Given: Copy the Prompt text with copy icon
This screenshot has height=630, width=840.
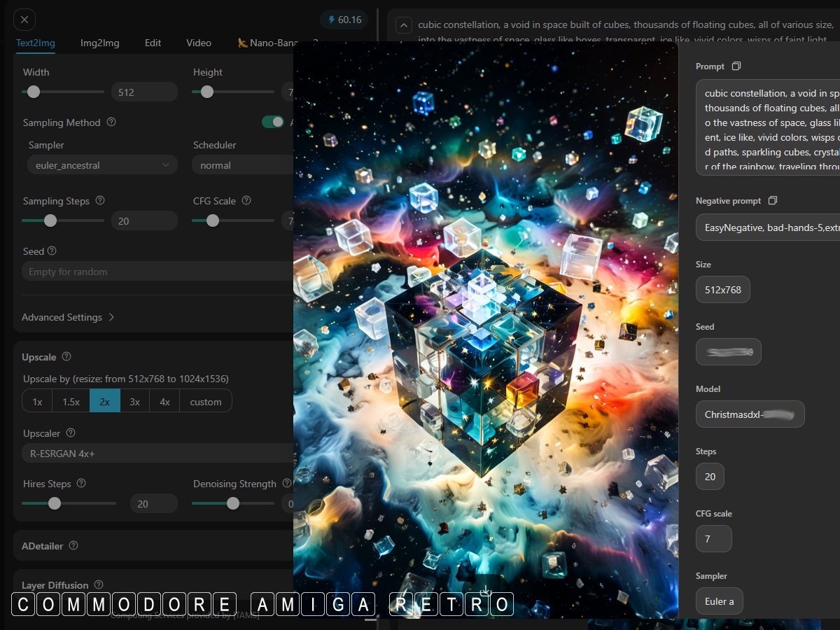Looking at the screenshot, I should pyautogui.click(x=736, y=66).
